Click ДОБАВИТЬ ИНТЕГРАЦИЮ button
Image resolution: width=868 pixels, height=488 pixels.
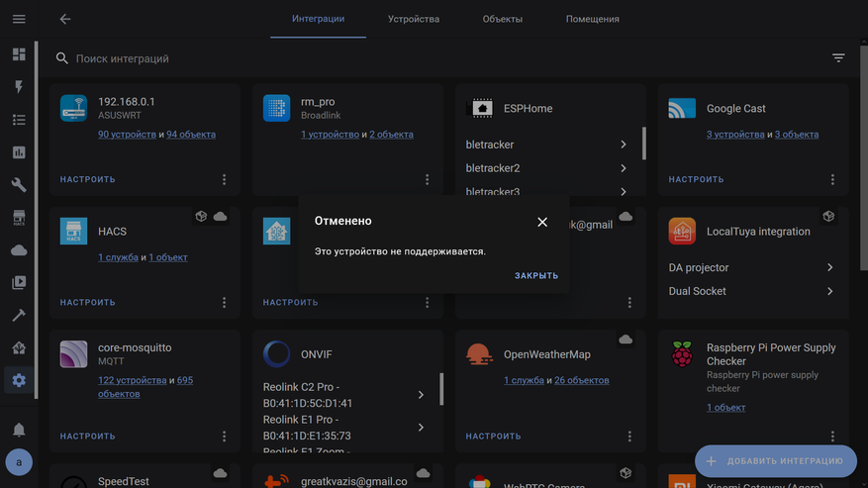coord(776,461)
